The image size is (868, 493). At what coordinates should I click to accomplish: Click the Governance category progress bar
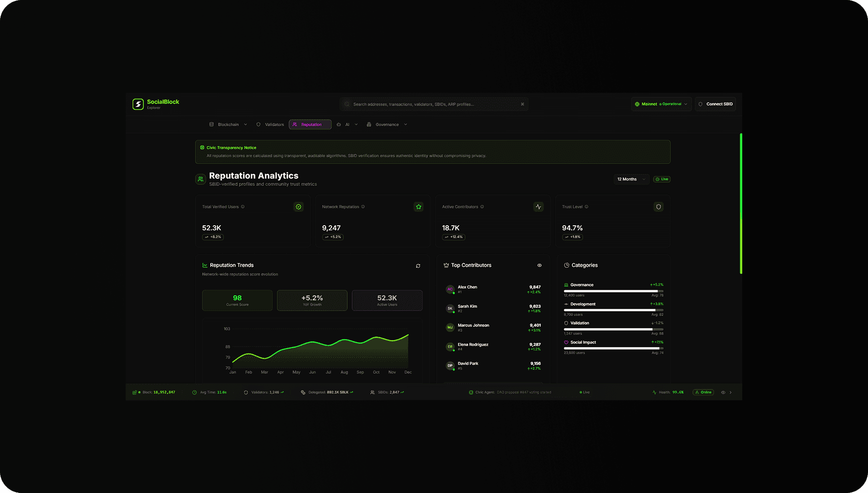[614, 291]
